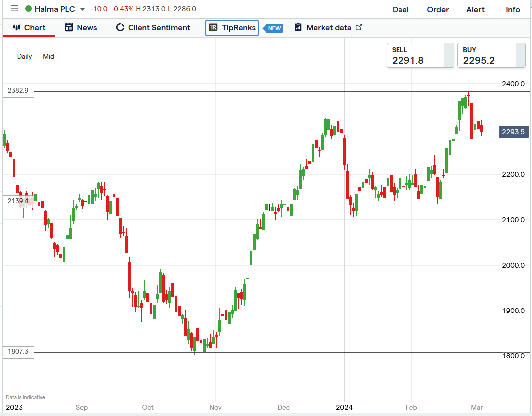This screenshot has height=416, width=532.
Task: Click the candlestick Chart icon
Action: 16,27
